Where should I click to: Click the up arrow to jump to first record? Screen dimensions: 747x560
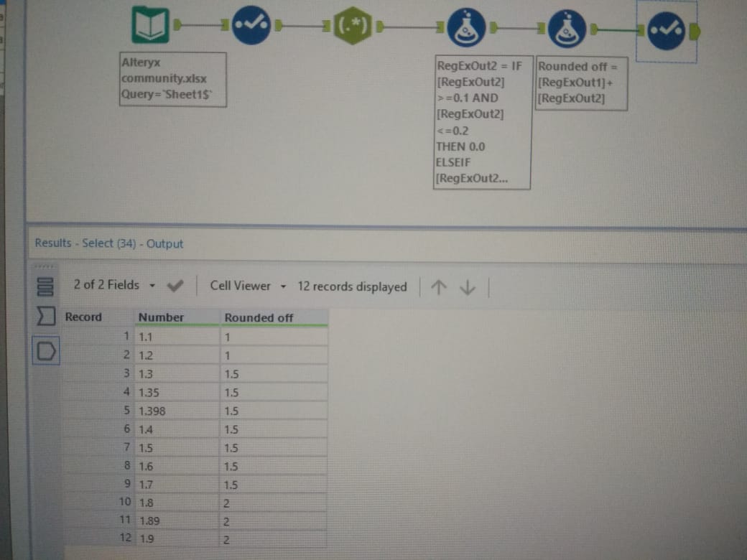pyautogui.click(x=438, y=286)
